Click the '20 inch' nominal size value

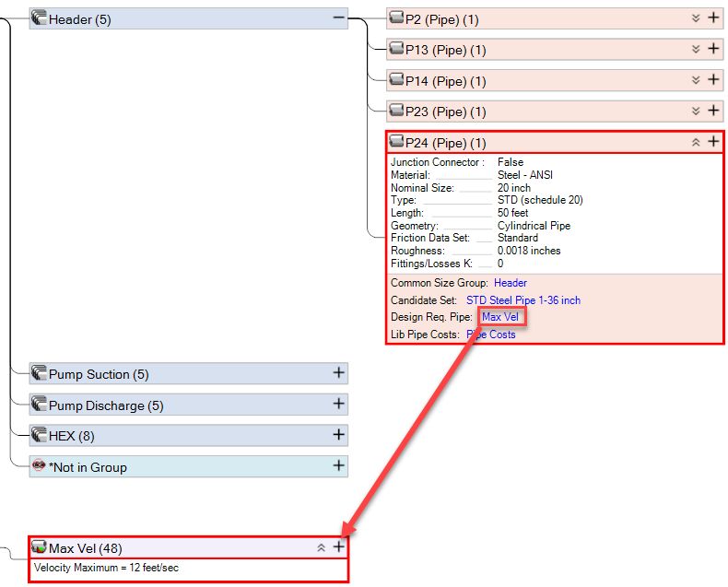coord(514,188)
